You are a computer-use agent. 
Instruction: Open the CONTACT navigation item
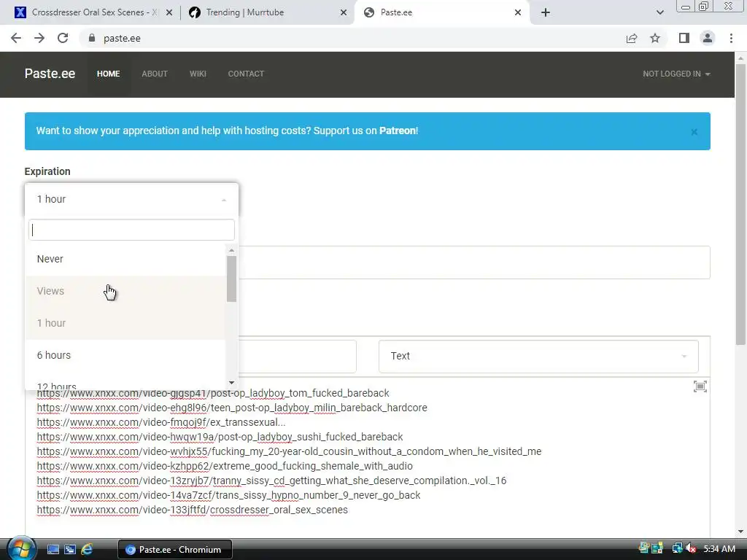click(246, 74)
